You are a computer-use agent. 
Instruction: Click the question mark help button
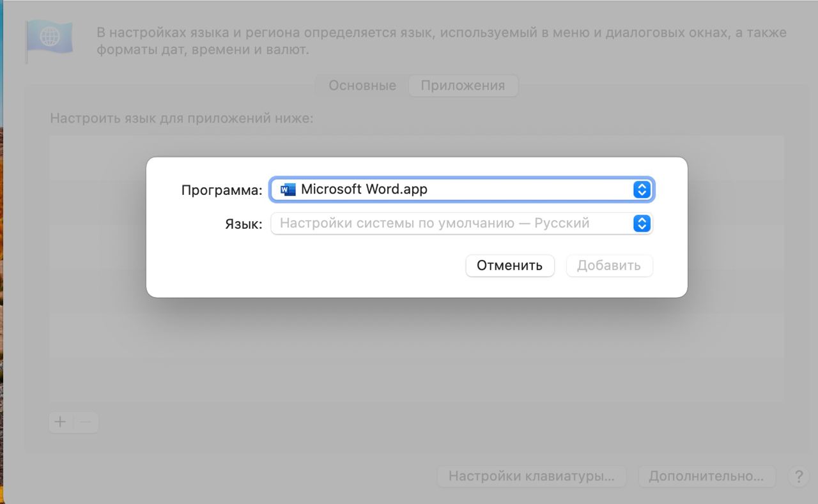(798, 477)
